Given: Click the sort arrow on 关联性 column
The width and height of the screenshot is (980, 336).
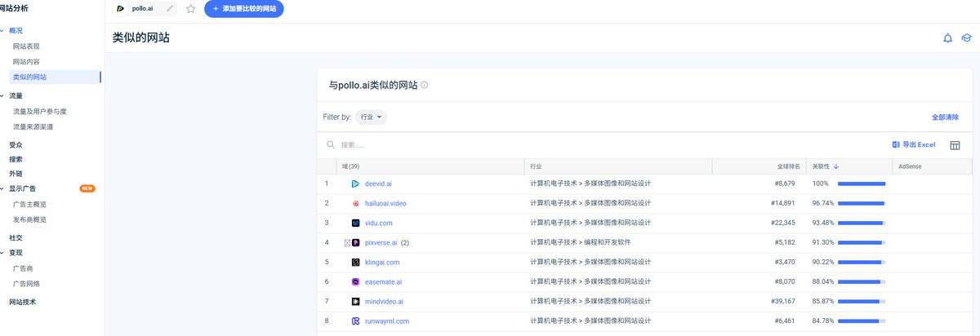Looking at the screenshot, I should point(836,166).
